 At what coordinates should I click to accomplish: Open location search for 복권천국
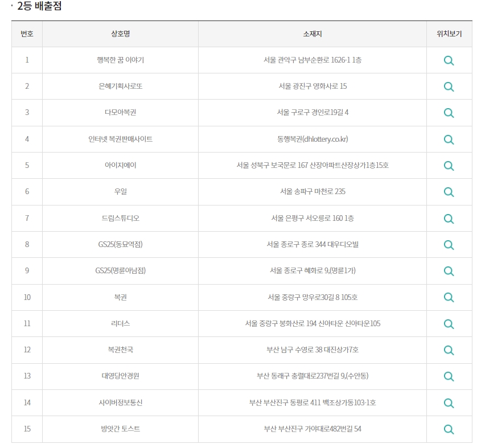point(449,350)
